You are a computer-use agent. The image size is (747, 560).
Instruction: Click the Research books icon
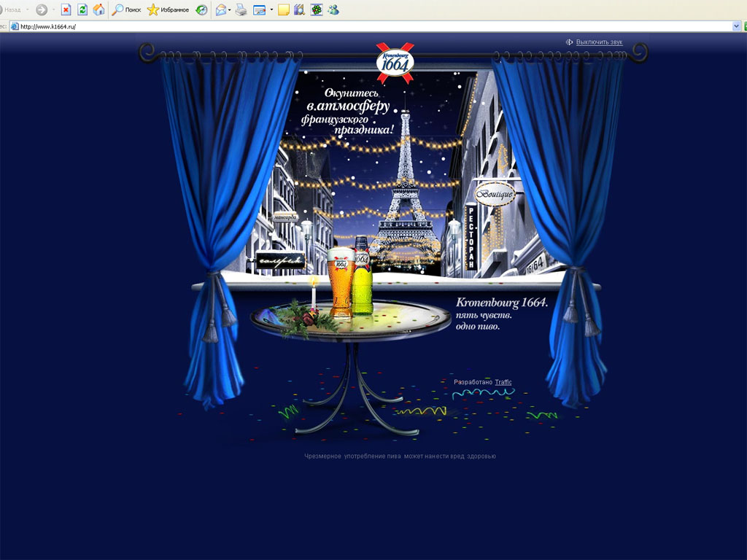tap(299, 9)
